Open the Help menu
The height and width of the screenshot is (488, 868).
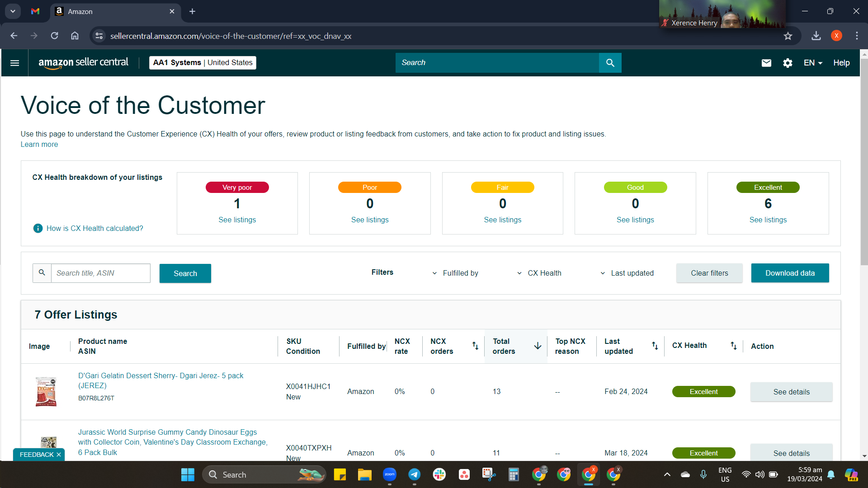point(841,63)
